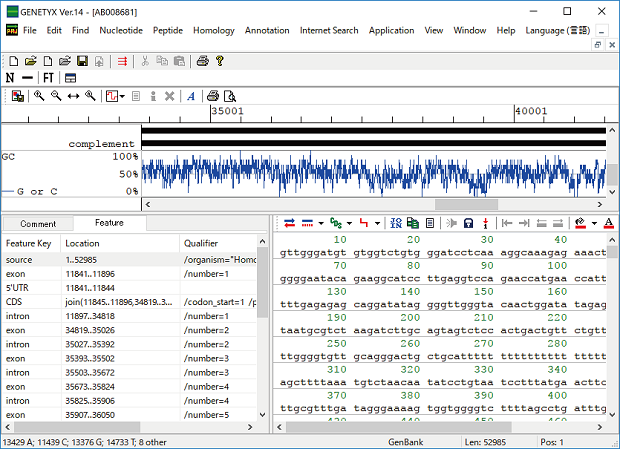Toggle the red three-arrows toolbar button
Image resolution: width=620 pixels, height=449 pixels.
[122, 61]
